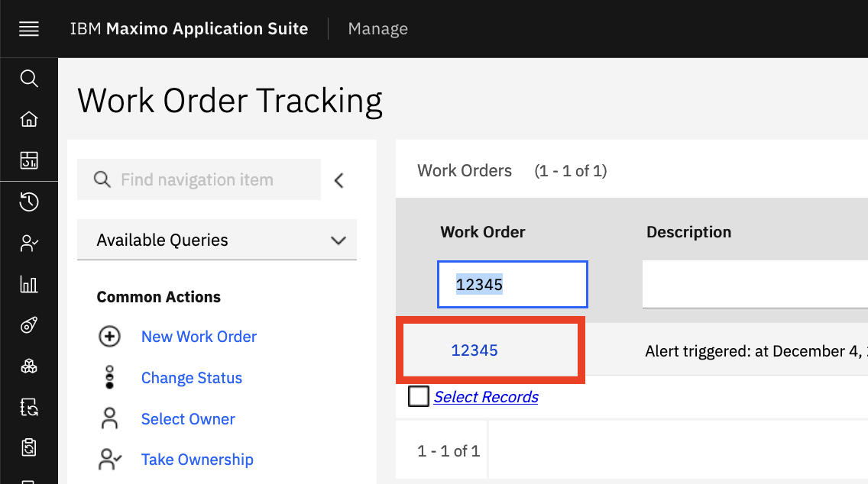Click the search magnifier in the left rail
Viewport: 868px width, 484px height.
tap(29, 79)
